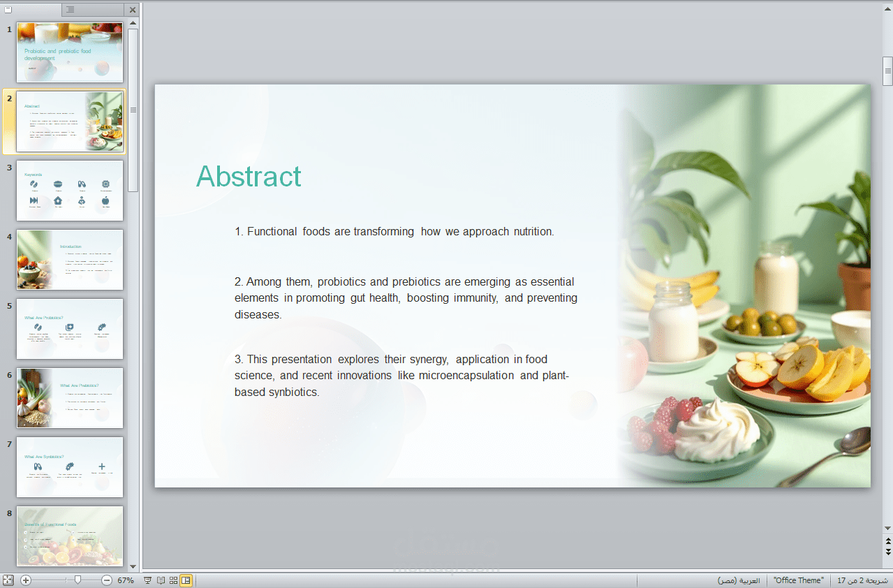Click the "Office Theme" status bar label

[799, 580]
